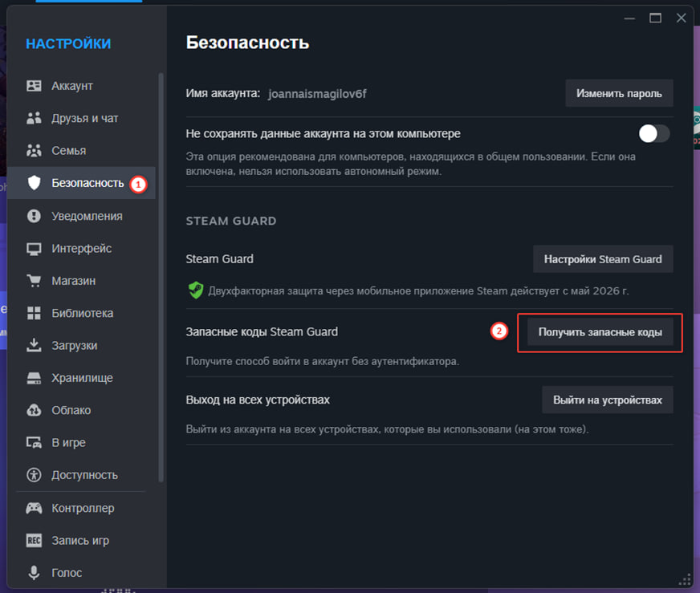Click the Доступность accessibility icon

(34, 475)
